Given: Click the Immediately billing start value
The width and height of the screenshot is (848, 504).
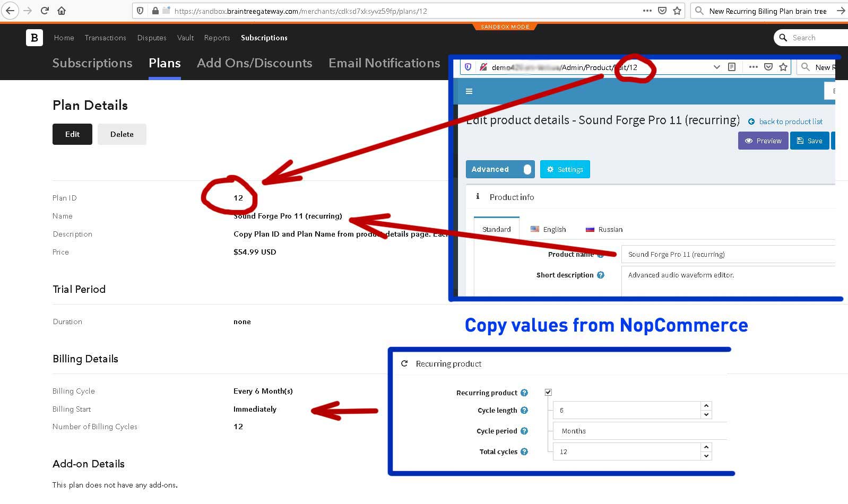Looking at the screenshot, I should (x=255, y=409).
